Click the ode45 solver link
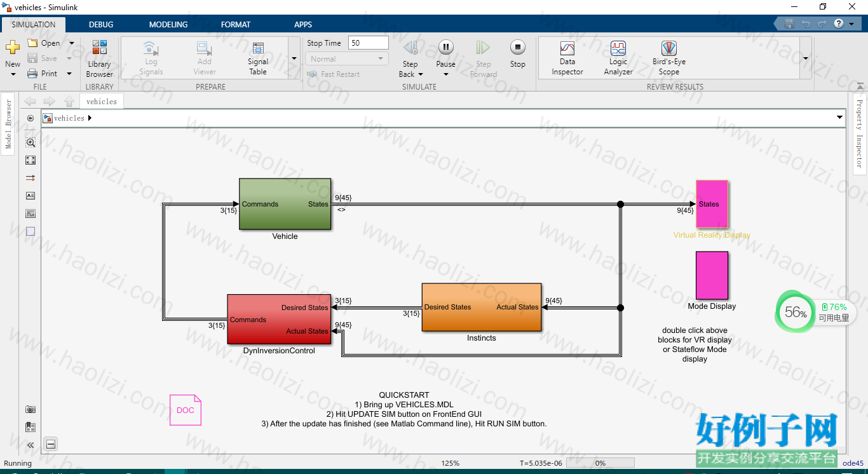The width and height of the screenshot is (868, 474). tap(853, 463)
